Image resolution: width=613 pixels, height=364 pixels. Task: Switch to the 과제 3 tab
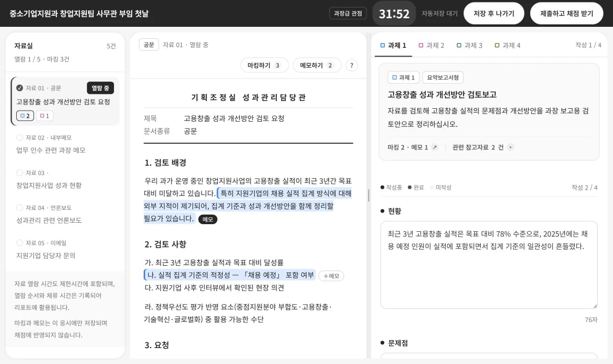(x=469, y=45)
